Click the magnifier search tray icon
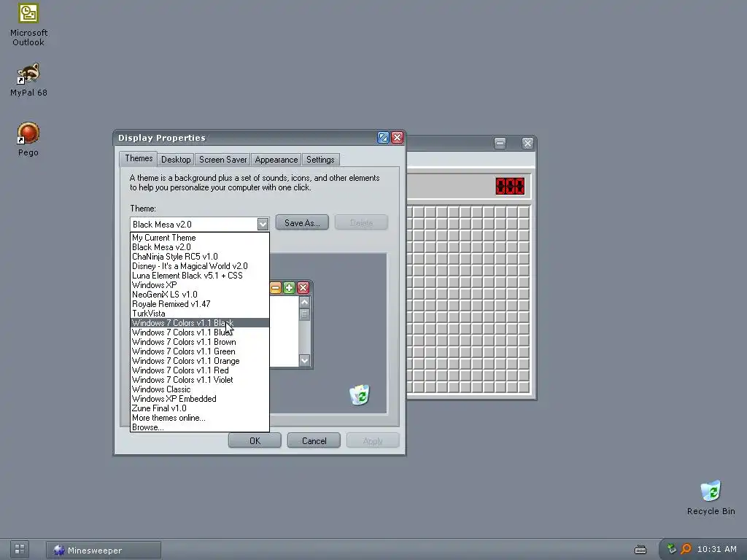This screenshot has width=747, height=560. 686,549
